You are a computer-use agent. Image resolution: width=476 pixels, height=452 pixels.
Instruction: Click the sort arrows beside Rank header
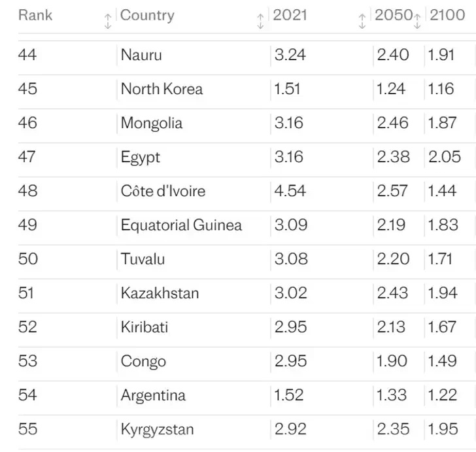click(x=108, y=21)
